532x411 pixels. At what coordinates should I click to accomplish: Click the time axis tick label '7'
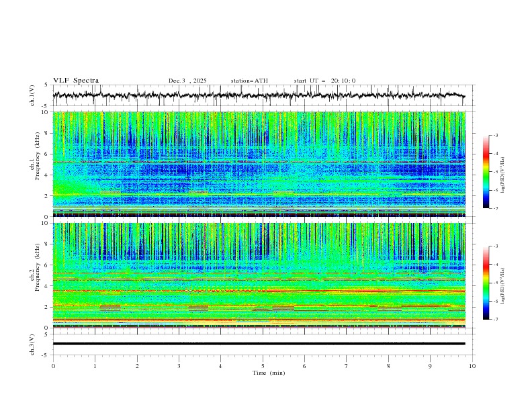coord(347,366)
